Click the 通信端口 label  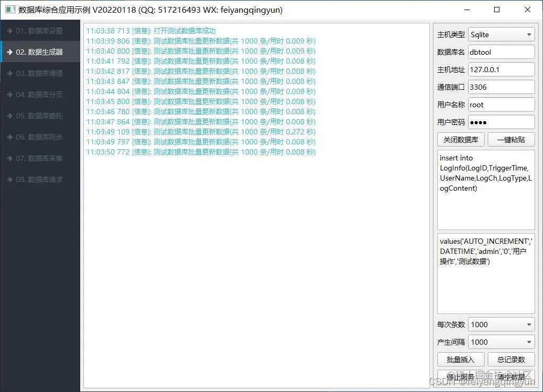coord(451,87)
